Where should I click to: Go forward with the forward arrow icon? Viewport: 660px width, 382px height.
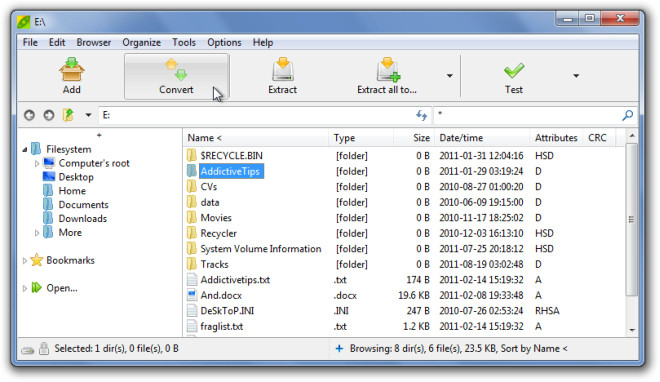49,115
